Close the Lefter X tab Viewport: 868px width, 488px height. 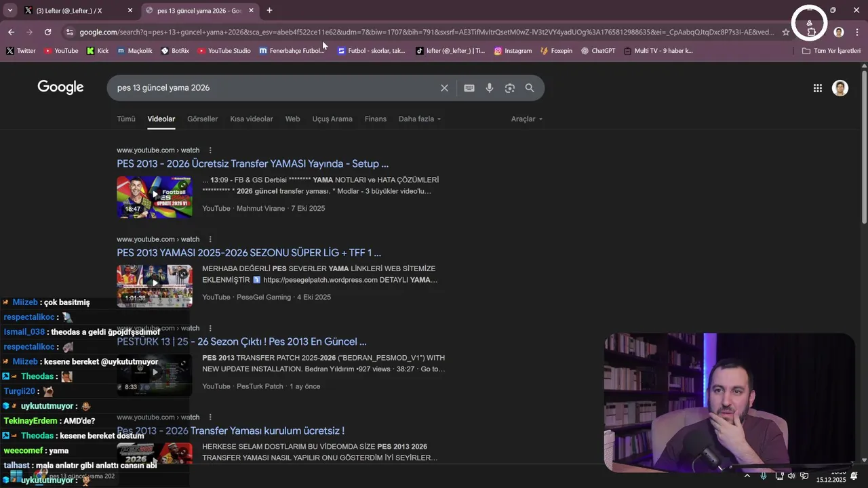(130, 10)
